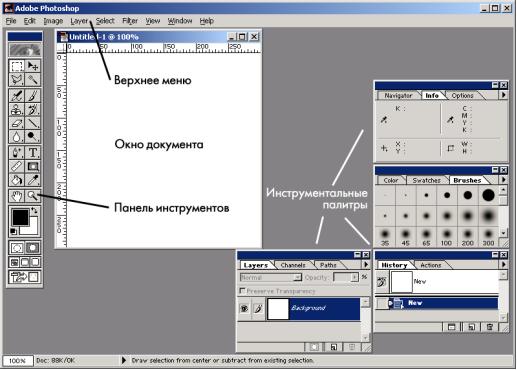This screenshot has height=370, width=517.
Task: Click the Jump To application button
Action: (25, 277)
